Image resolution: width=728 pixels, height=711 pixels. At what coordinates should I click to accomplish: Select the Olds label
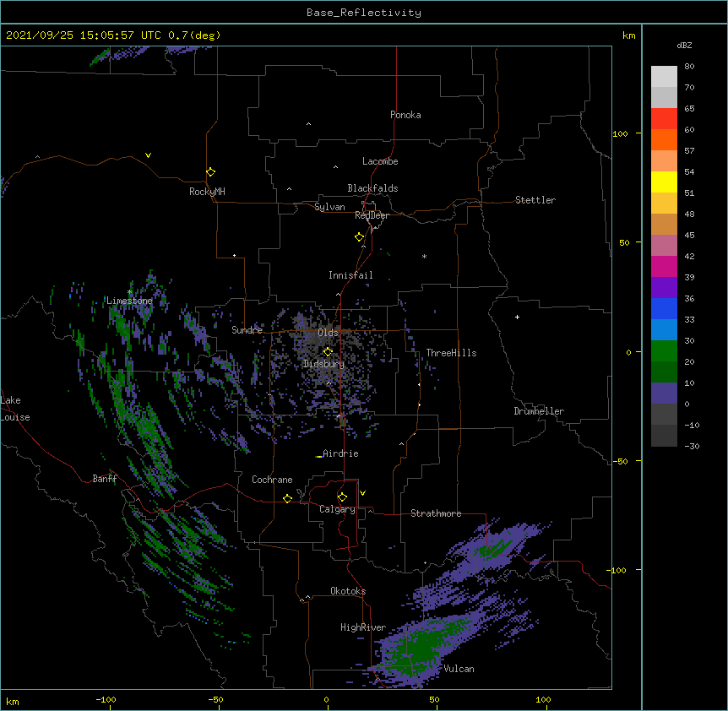pos(328,333)
